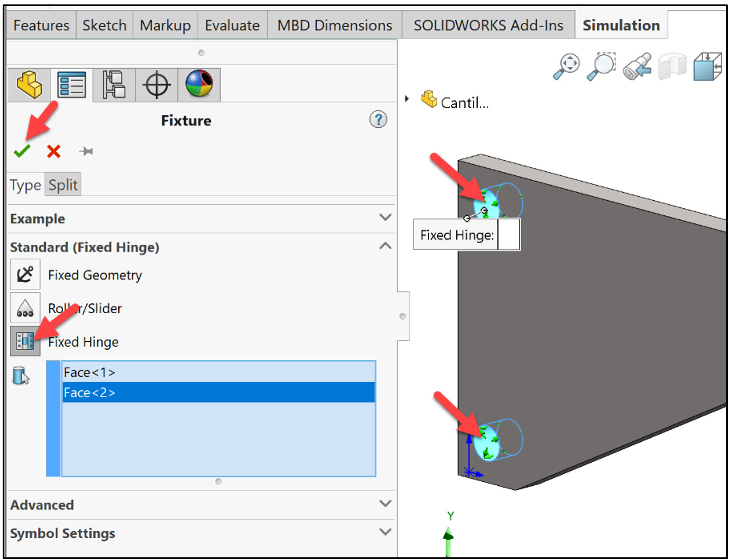Screen dimensions: 730x560
Task: Enable the Fixed Hinge fixture type
Action: coord(25,342)
